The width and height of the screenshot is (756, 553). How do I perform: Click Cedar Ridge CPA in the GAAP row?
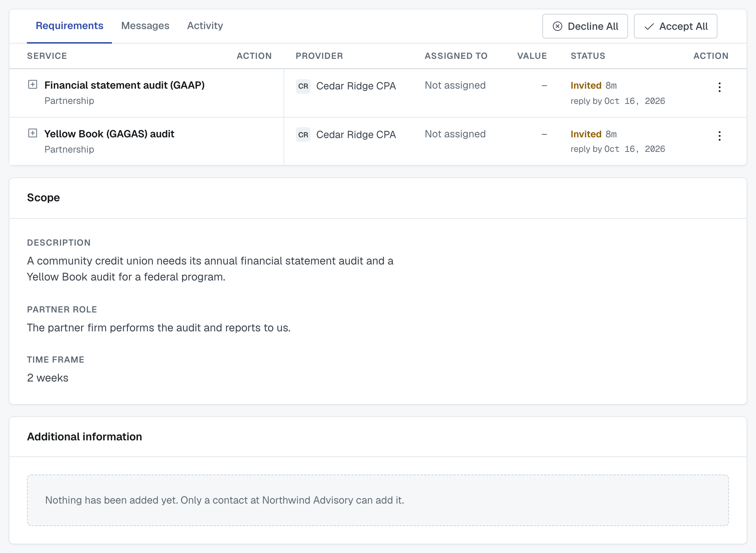point(356,86)
